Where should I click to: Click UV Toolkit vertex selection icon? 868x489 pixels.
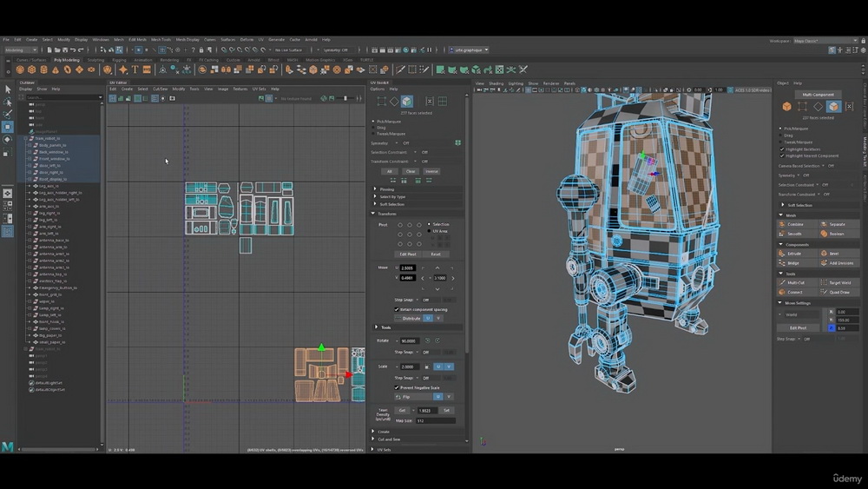pos(381,102)
